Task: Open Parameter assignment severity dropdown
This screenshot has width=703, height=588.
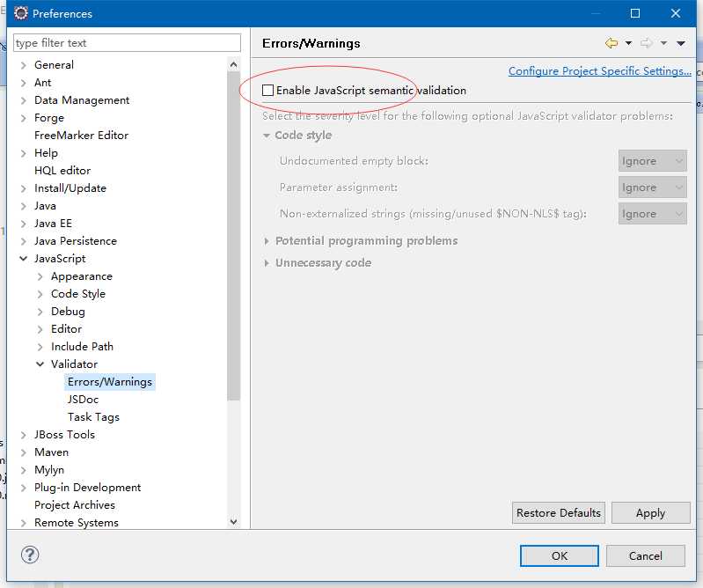Action: [652, 187]
